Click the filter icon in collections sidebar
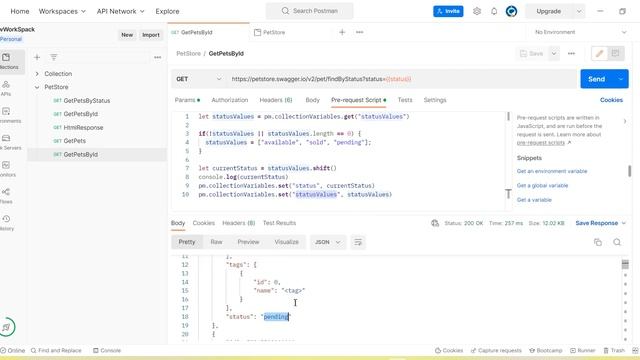This screenshot has height=360, width=640. [53, 58]
